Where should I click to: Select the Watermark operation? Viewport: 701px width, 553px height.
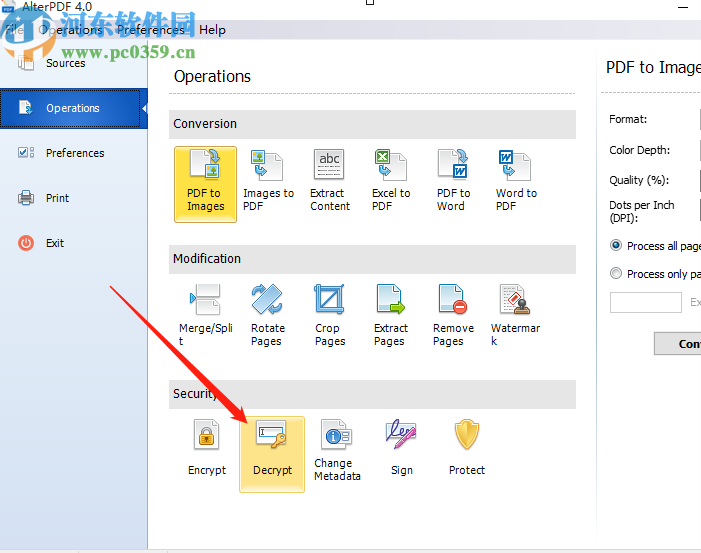coord(515,315)
